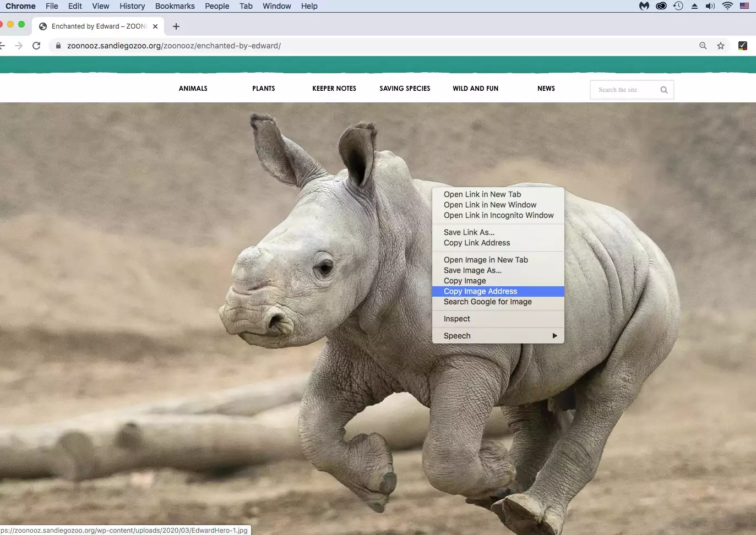
Task: Click the site search magnifier icon
Action: point(663,90)
